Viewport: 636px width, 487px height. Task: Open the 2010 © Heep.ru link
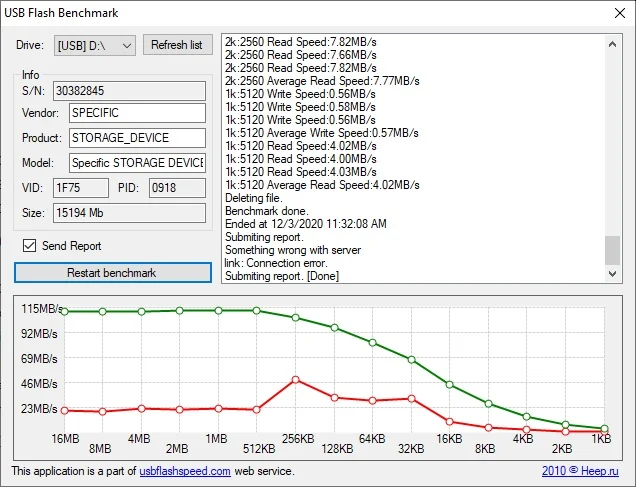pyautogui.click(x=580, y=471)
